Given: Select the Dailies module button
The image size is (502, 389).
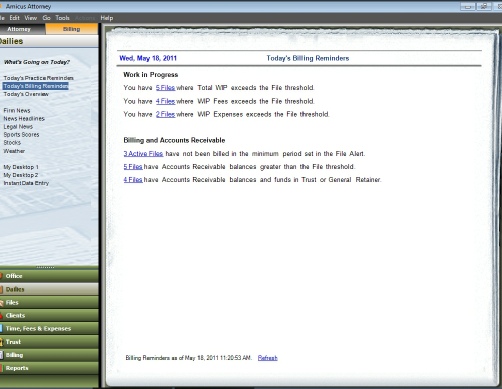Looking at the screenshot, I should [x=49, y=289].
